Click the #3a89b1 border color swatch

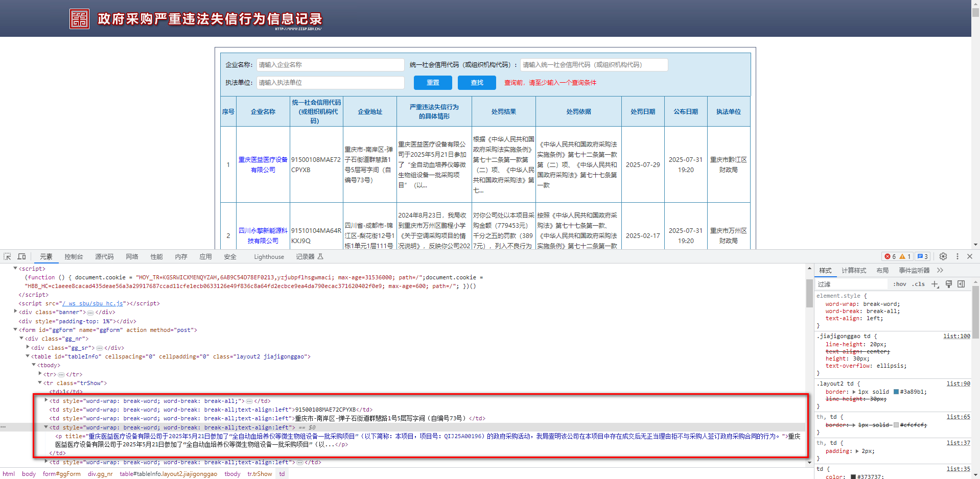coord(896,392)
